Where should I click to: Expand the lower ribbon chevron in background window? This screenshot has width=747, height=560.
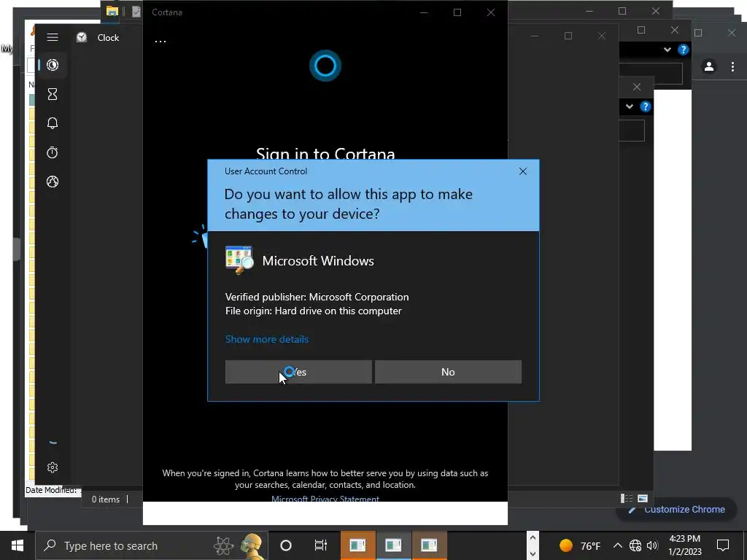[x=630, y=106]
